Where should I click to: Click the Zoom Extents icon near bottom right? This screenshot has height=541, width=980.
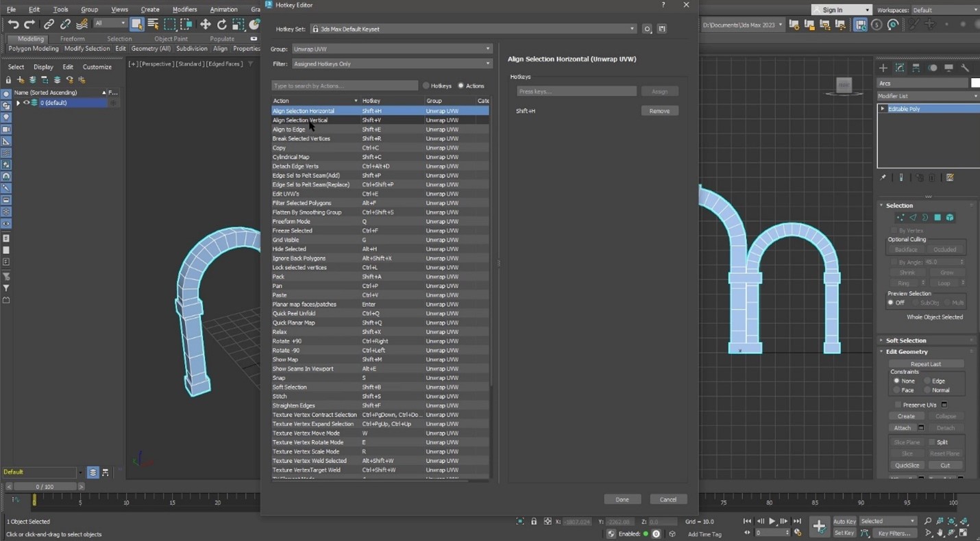pos(951,520)
